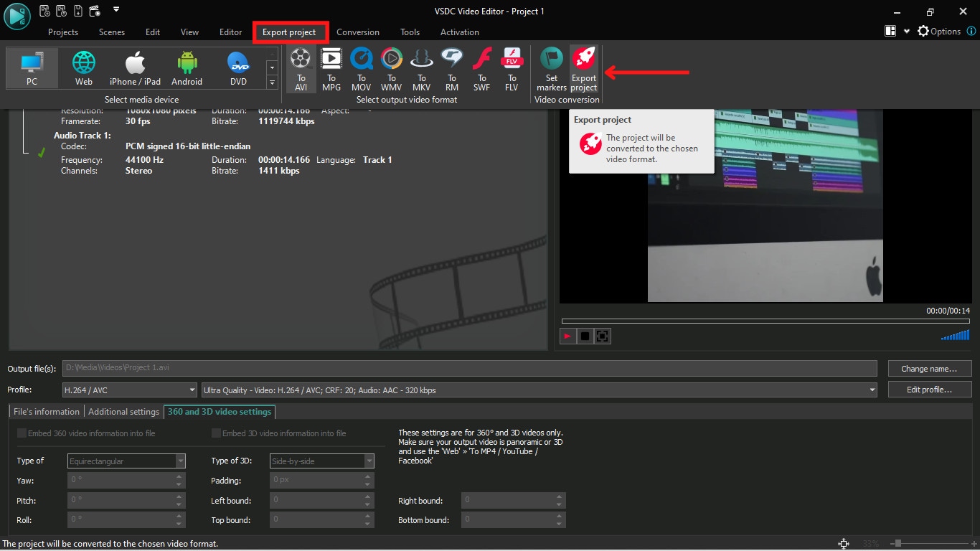This screenshot has height=551, width=980.
Task: Switch to 360 and 3D video settings tab
Action: pos(220,412)
